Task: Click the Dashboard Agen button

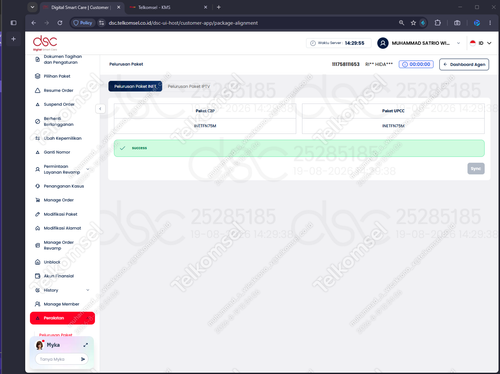Action: pos(464,64)
